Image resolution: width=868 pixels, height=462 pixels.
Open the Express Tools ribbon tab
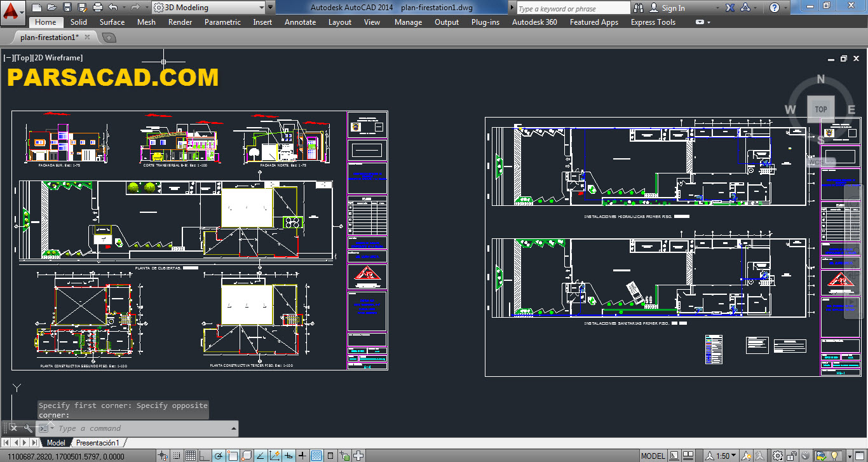653,22
